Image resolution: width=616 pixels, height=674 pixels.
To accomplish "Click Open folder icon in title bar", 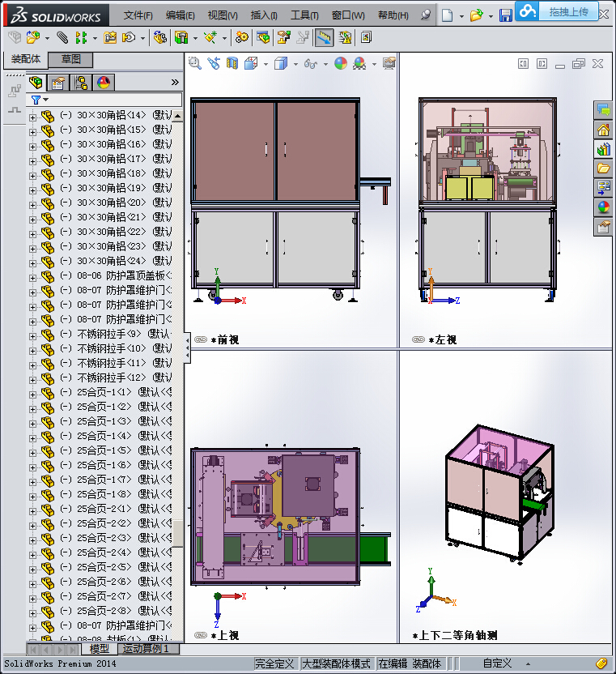I will (476, 16).
